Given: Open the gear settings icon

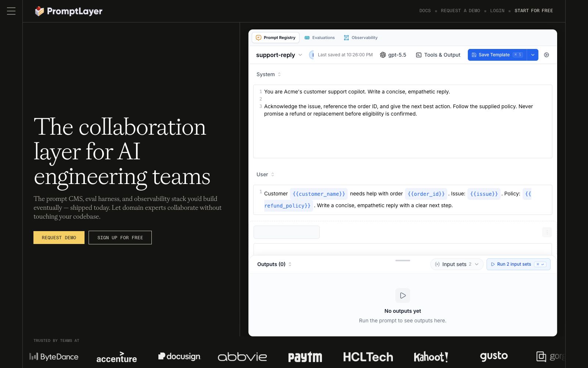Looking at the screenshot, I should tap(546, 55).
